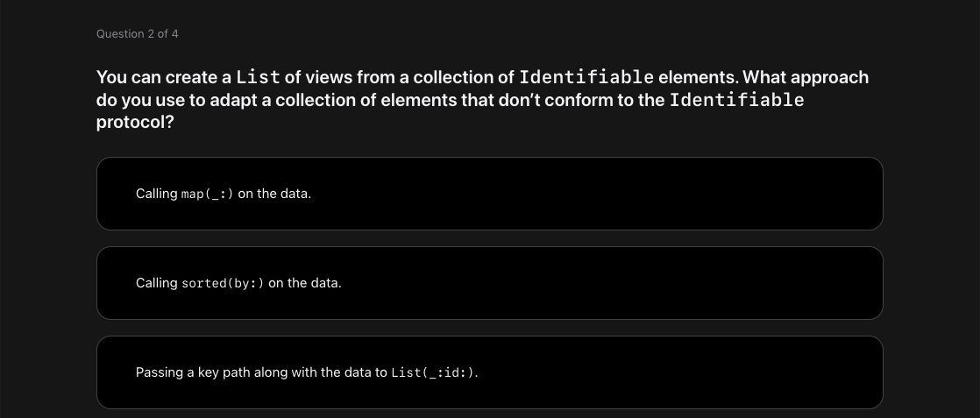Choose the "Calling sorted(by:)" answer option
The image size is (980, 418).
click(489, 283)
